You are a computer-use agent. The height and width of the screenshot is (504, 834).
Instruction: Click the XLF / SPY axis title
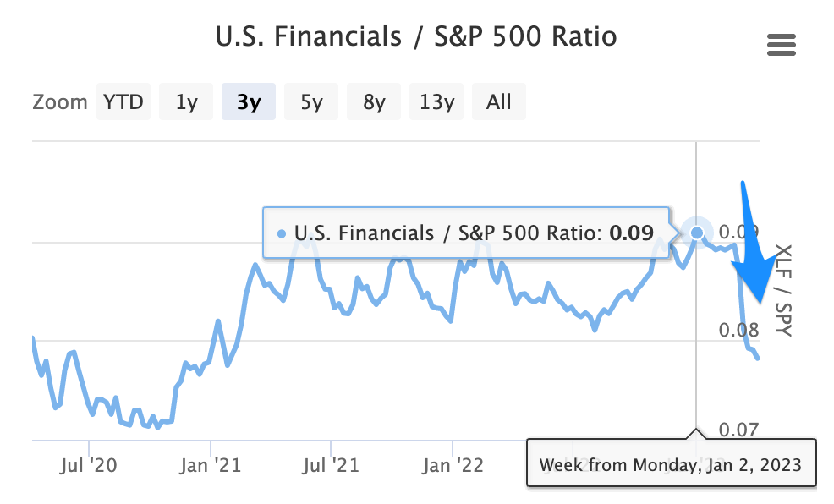[784, 290]
